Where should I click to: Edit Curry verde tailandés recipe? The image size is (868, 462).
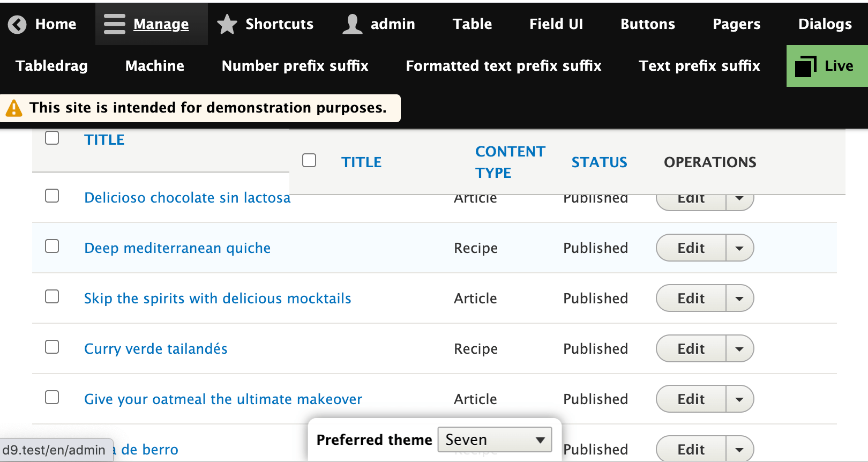click(691, 349)
